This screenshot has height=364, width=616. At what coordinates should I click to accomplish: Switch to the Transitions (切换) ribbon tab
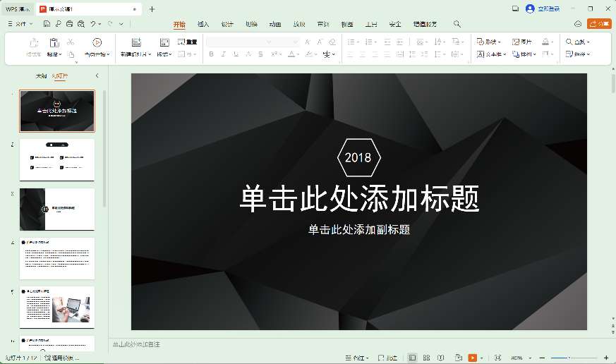[251, 25]
